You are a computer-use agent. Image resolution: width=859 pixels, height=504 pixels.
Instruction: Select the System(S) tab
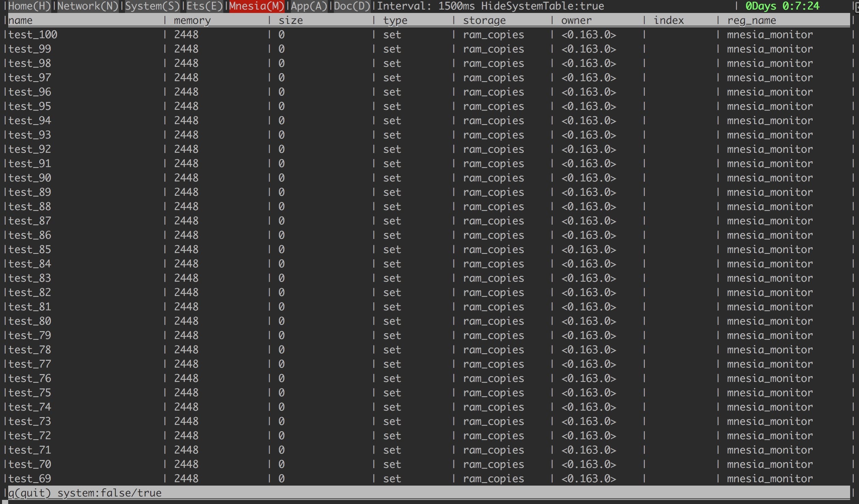152,6
